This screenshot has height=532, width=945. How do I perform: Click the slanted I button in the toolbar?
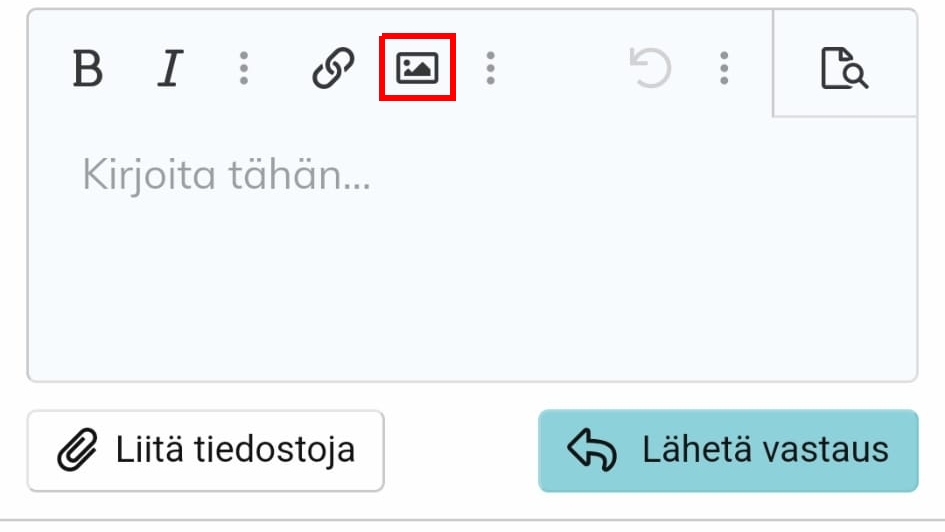tap(171, 69)
